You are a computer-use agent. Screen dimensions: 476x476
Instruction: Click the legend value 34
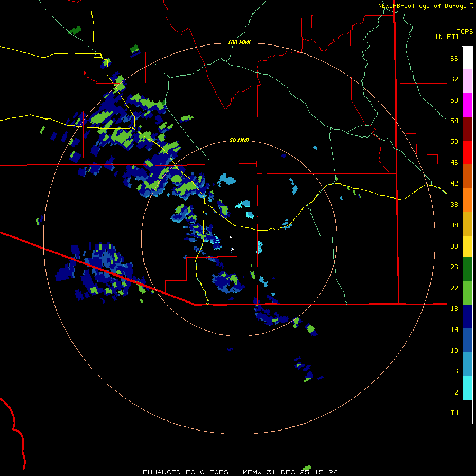click(x=454, y=225)
